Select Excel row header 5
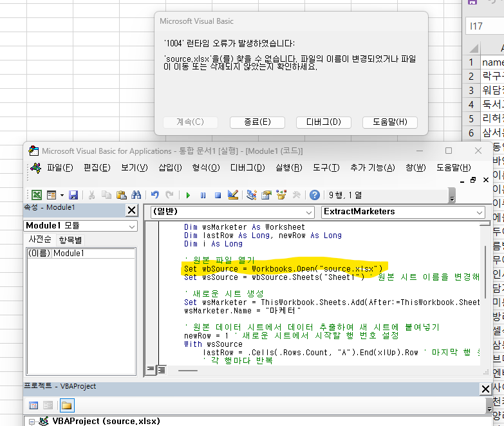Viewport: 504px width, 426px height. point(471,119)
